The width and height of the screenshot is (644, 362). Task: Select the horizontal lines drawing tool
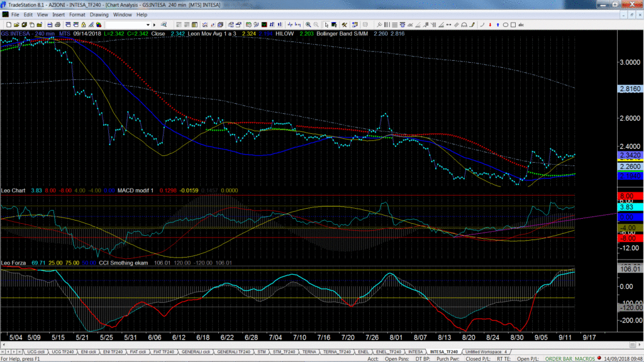click(x=395, y=25)
